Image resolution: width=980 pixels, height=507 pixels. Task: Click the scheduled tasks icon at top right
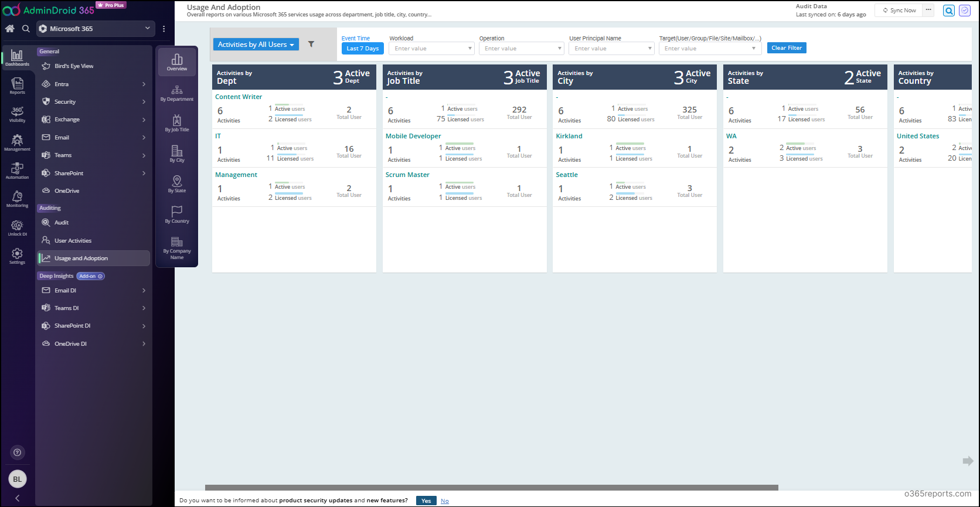(x=965, y=11)
